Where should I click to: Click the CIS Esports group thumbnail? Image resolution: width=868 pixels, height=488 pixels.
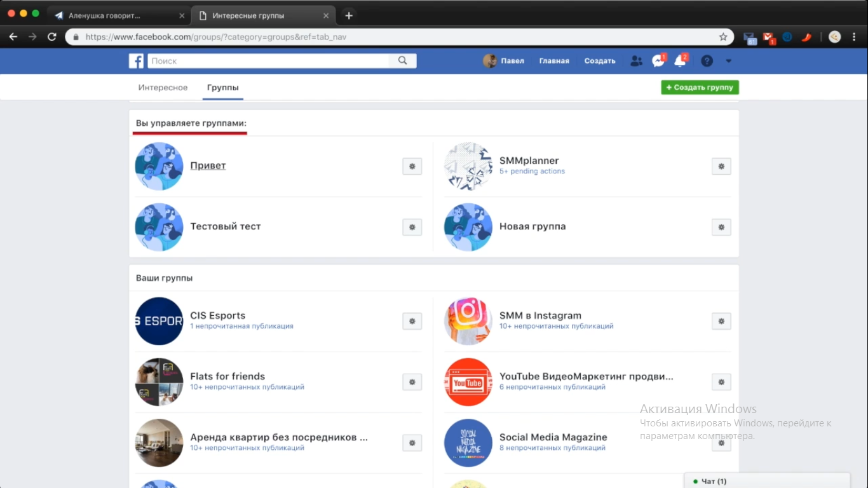[159, 321]
